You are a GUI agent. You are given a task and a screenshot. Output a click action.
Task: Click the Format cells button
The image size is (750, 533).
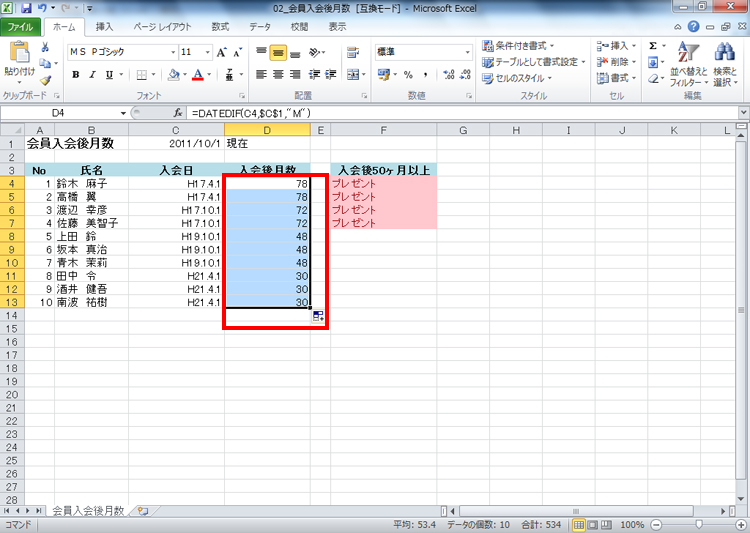click(x=616, y=78)
